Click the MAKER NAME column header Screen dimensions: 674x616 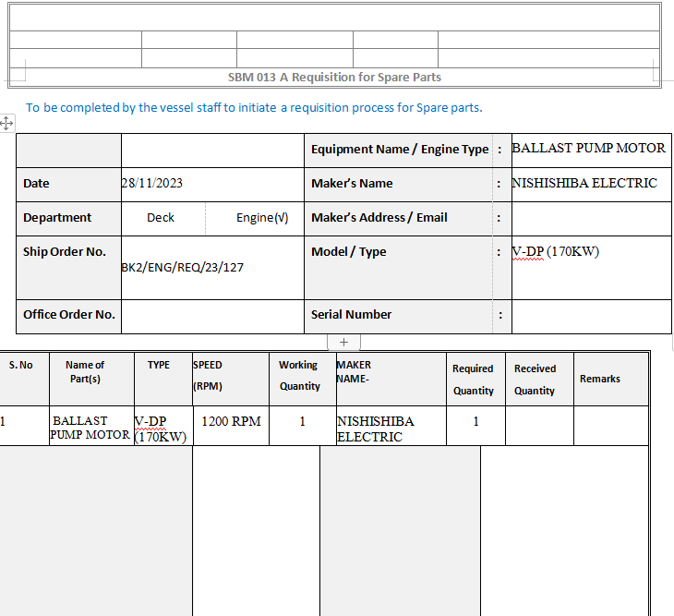pyautogui.click(x=355, y=372)
